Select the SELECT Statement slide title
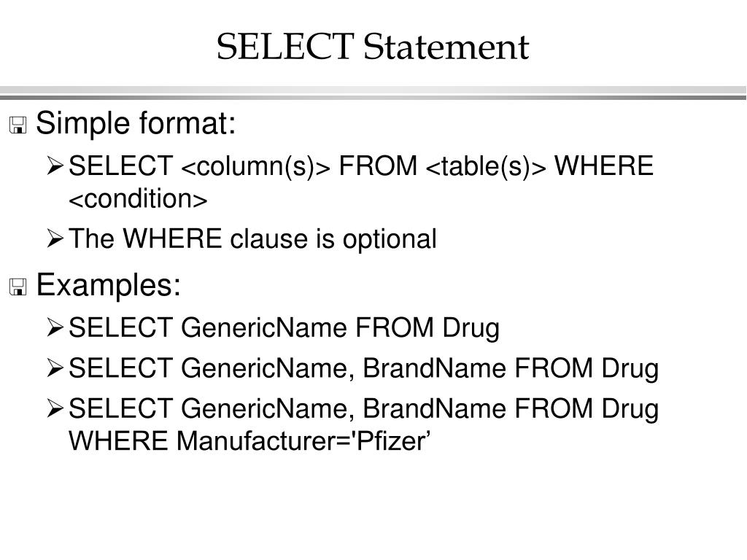Image resolution: width=747 pixels, height=560 pixels. (373, 47)
